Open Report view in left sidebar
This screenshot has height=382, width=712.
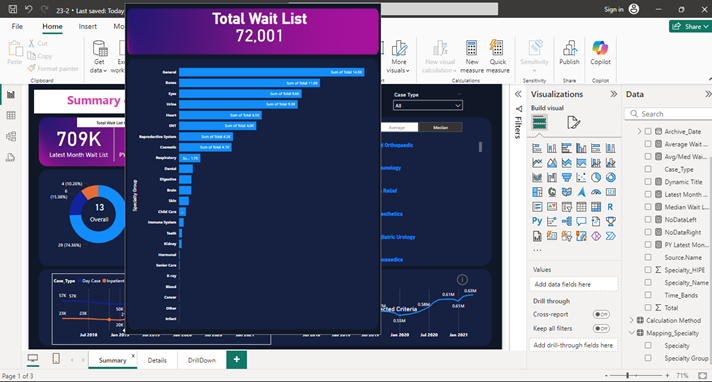click(x=11, y=94)
